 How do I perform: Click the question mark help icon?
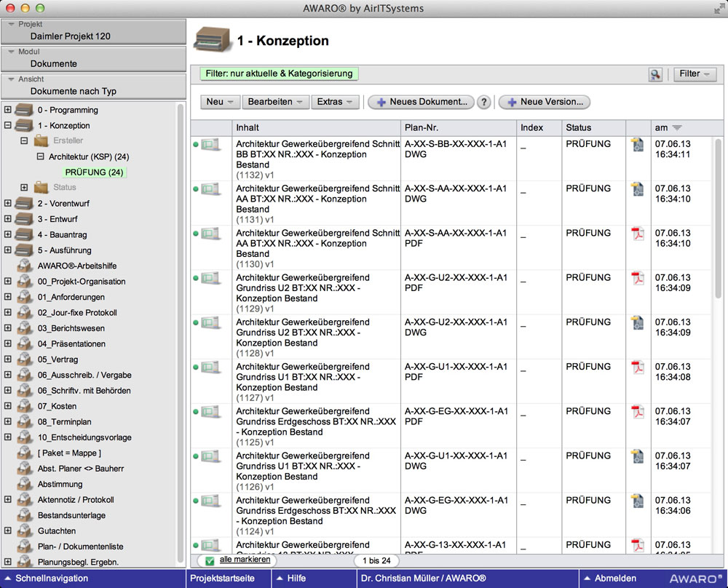483,103
